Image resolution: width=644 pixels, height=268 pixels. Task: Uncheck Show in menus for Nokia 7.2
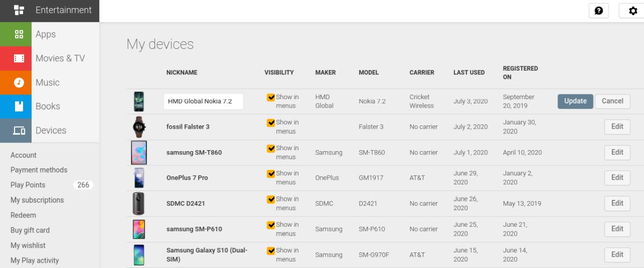271,98
